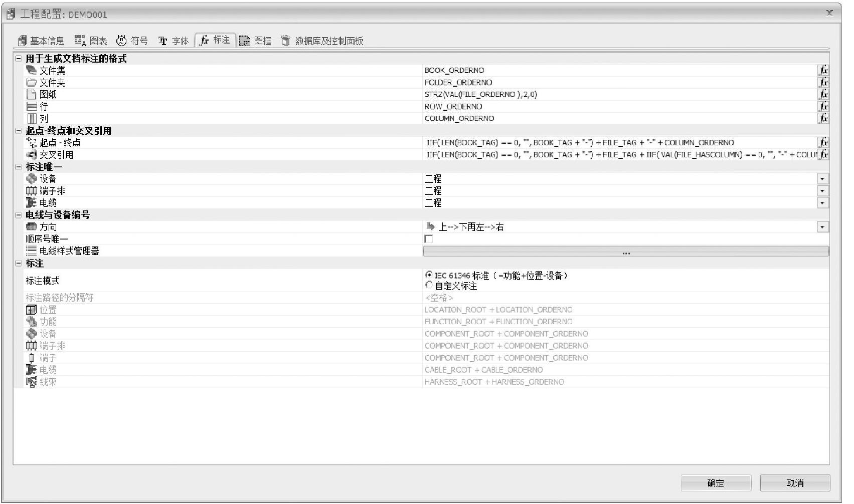Click LOCATION_ROOT + LOCATION_ORDERNO value
The height and width of the screenshot is (504, 854).
pos(498,310)
